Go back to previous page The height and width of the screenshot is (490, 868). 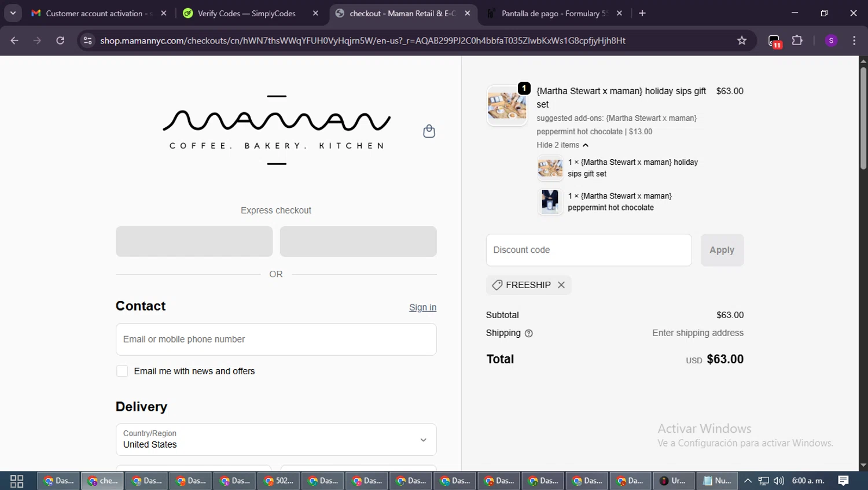tap(14, 40)
